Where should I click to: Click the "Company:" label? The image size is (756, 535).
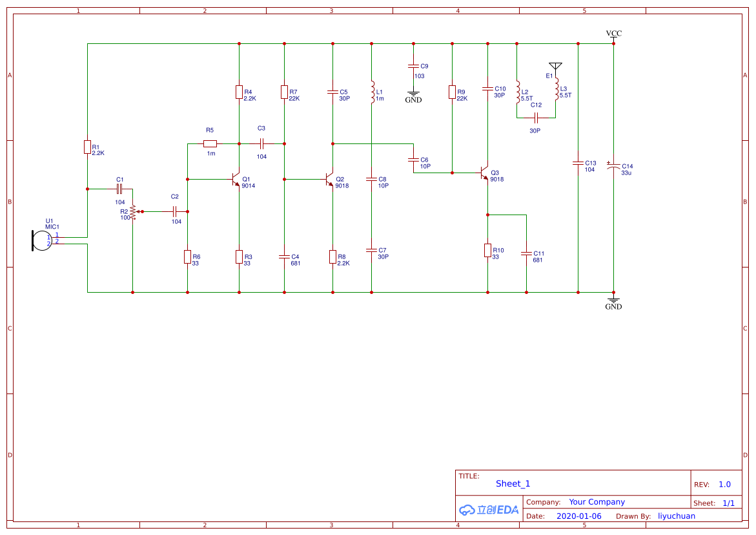pos(544,502)
